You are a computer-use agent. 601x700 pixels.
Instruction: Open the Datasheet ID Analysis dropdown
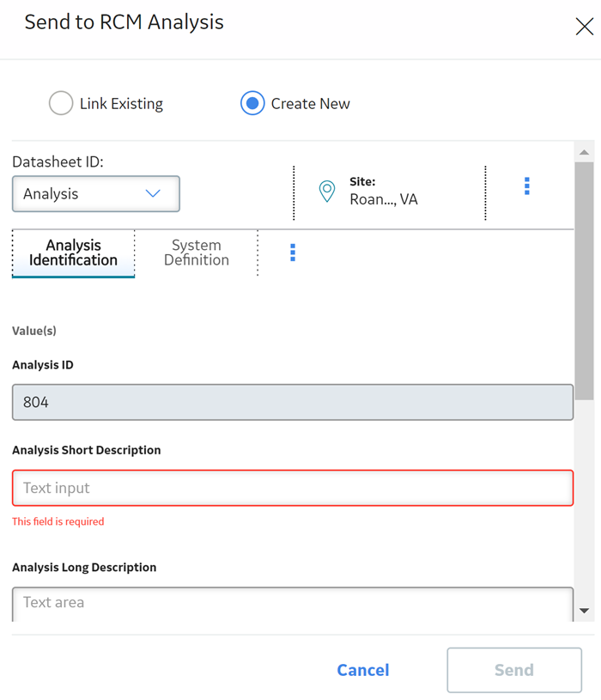coord(96,194)
